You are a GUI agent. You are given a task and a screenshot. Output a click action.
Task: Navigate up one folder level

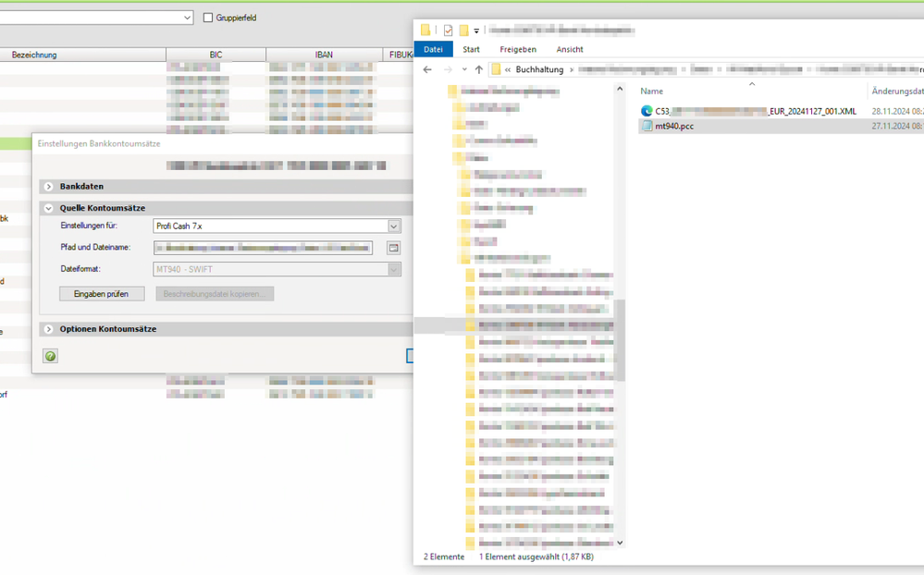point(478,69)
